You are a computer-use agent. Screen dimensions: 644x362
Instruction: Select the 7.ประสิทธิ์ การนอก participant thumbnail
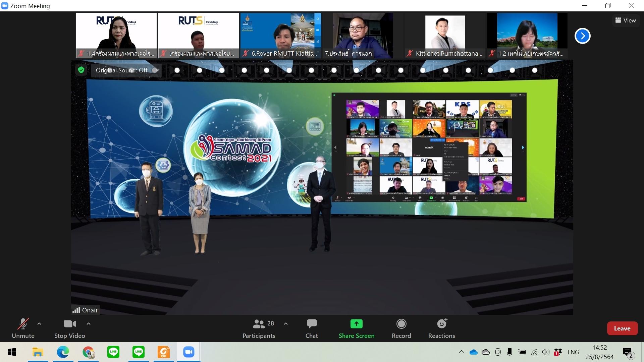[363, 36]
